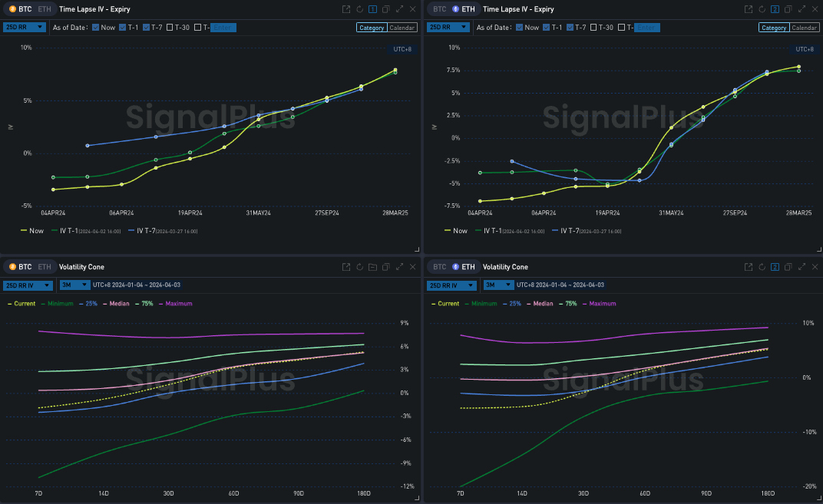Expand ETH Time Lapse IV panel to fullscreen
The width and height of the screenshot is (823, 504).
click(802, 9)
